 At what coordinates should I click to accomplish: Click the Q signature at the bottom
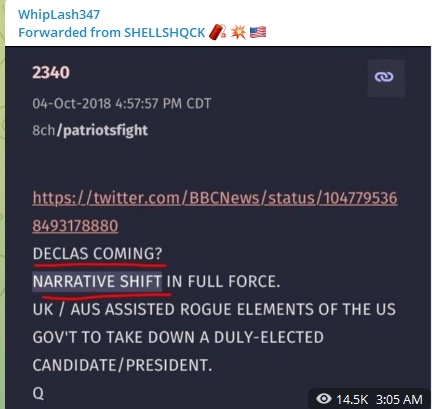(x=38, y=393)
